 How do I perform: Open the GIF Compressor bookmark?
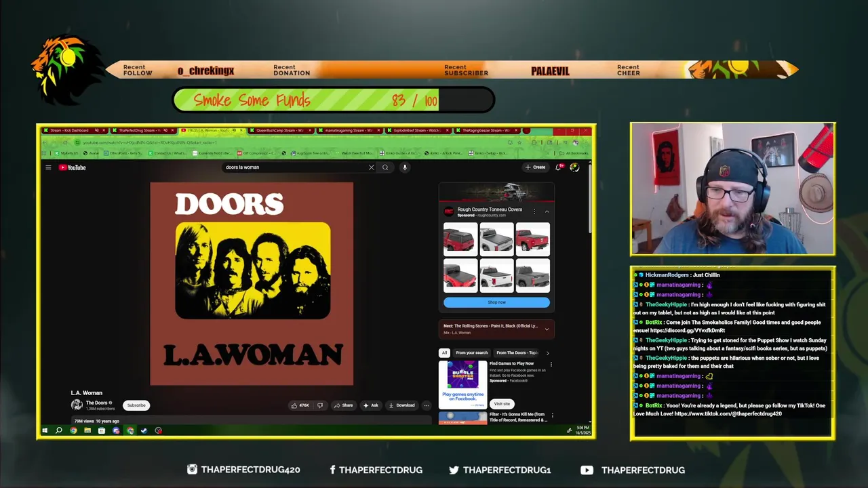[255, 153]
